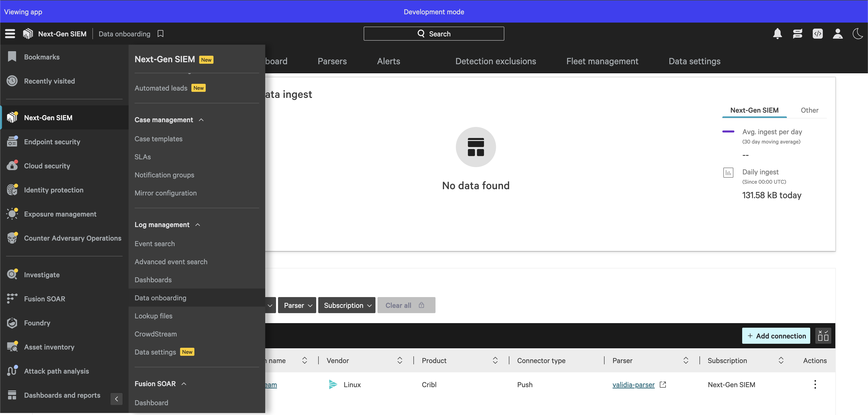Open the hamburger main menu icon

[x=10, y=34]
